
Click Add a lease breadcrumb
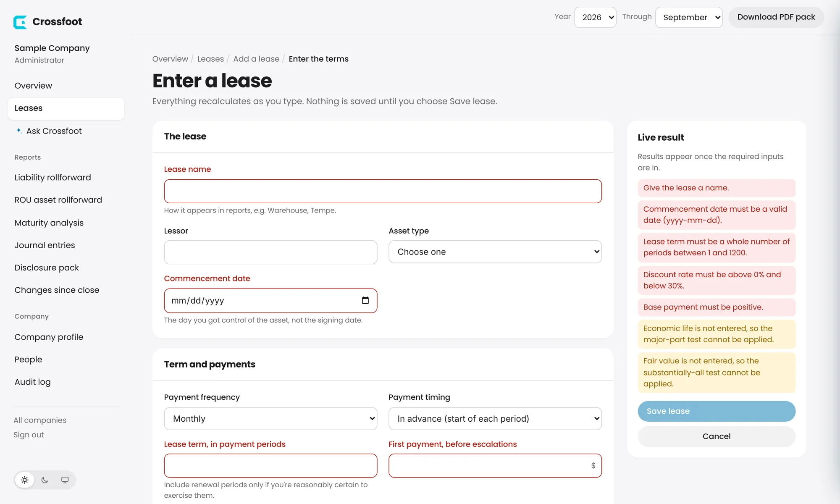(256, 59)
